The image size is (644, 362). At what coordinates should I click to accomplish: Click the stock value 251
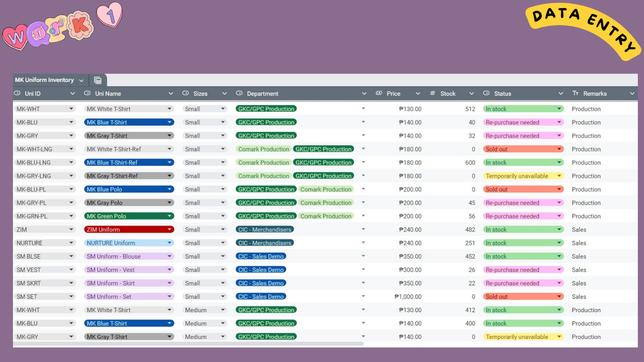click(x=470, y=243)
